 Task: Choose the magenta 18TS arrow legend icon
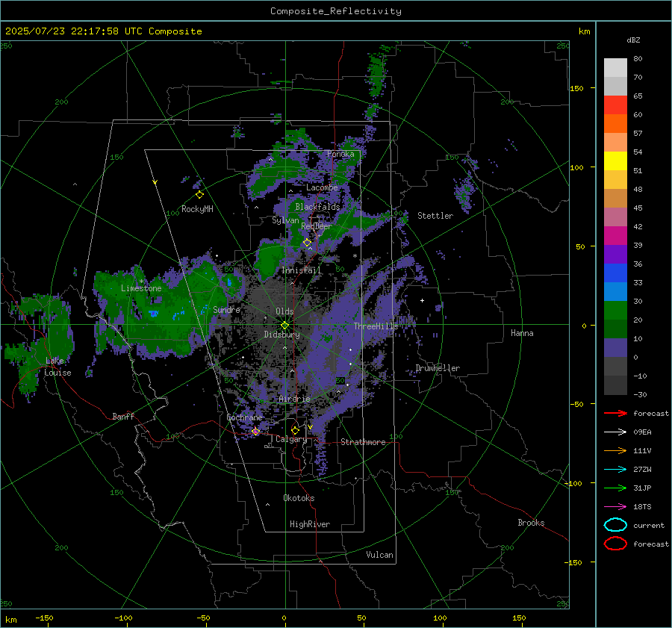click(x=615, y=507)
